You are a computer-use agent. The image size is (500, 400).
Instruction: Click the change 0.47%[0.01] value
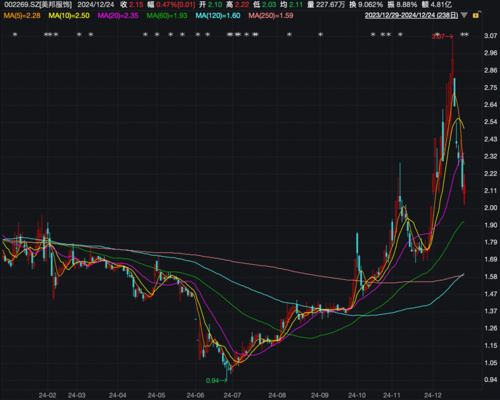176,5
